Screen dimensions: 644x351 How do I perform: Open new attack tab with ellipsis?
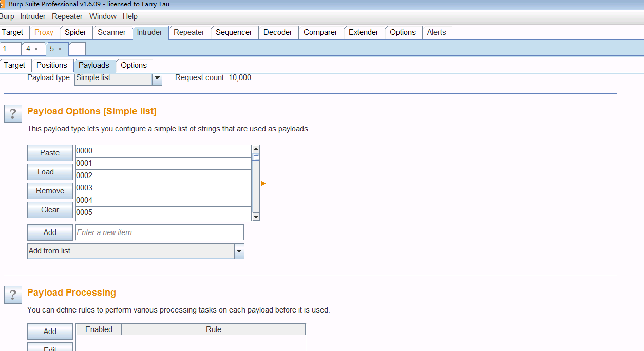click(77, 49)
